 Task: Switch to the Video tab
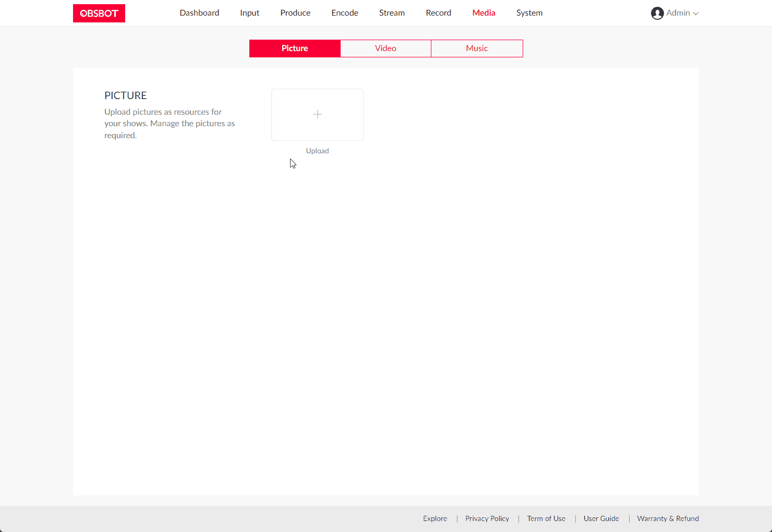(x=385, y=49)
